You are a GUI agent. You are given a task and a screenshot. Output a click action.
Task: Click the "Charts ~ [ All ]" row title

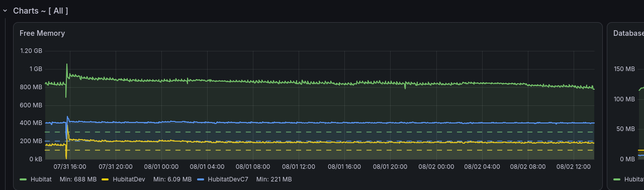(x=40, y=11)
